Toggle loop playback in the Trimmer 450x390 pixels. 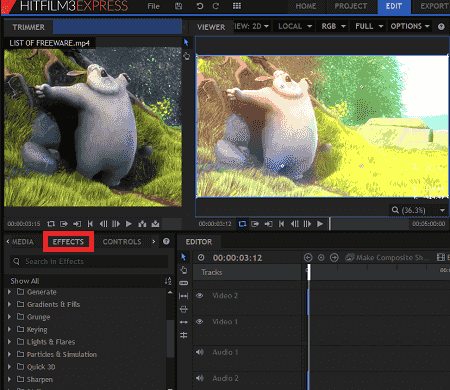point(51,224)
